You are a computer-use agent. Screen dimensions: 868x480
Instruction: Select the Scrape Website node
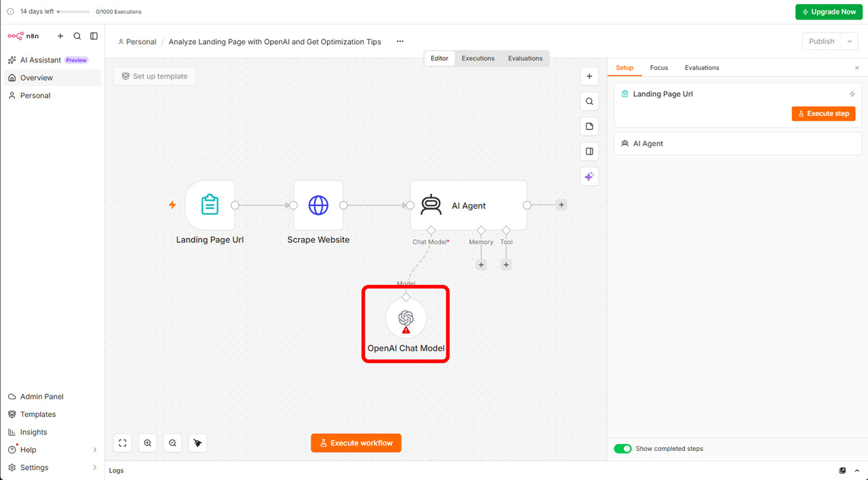tap(319, 205)
